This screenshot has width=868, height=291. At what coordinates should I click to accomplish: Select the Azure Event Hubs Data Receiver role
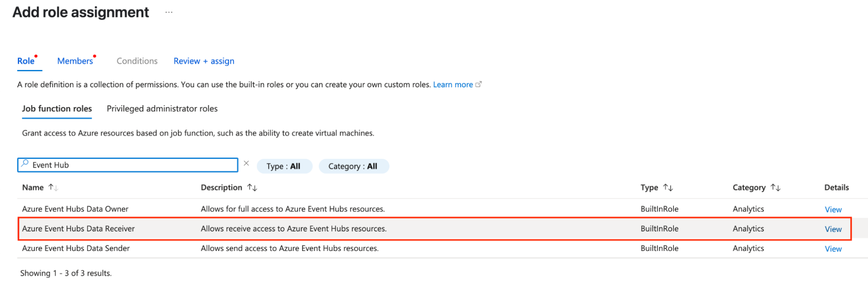tap(78, 228)
